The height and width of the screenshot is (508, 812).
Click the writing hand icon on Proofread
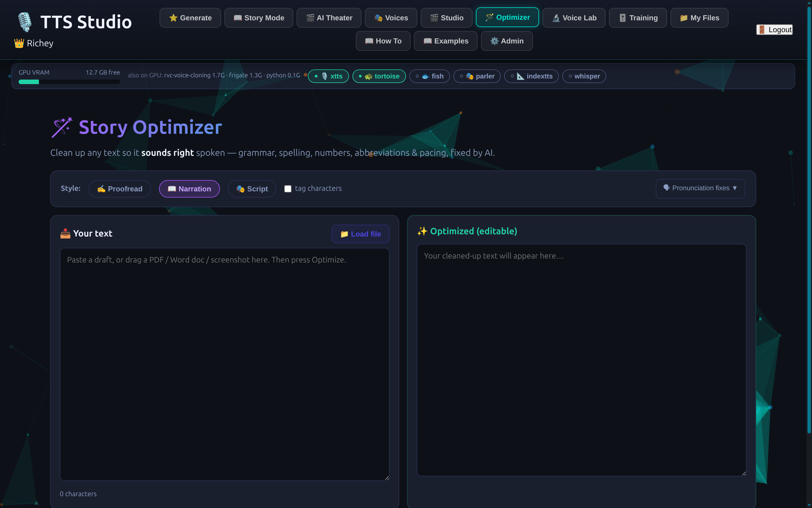tap(101, 189)
